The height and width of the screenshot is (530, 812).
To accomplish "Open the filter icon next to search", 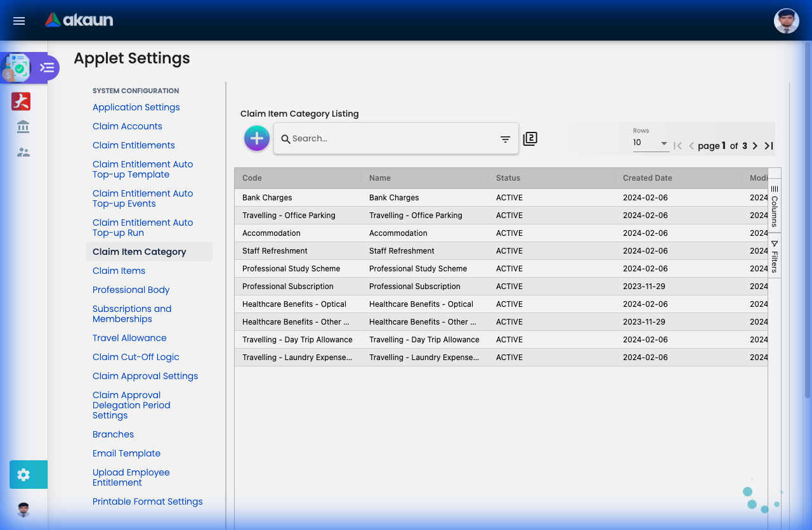I will pos(504,138).
